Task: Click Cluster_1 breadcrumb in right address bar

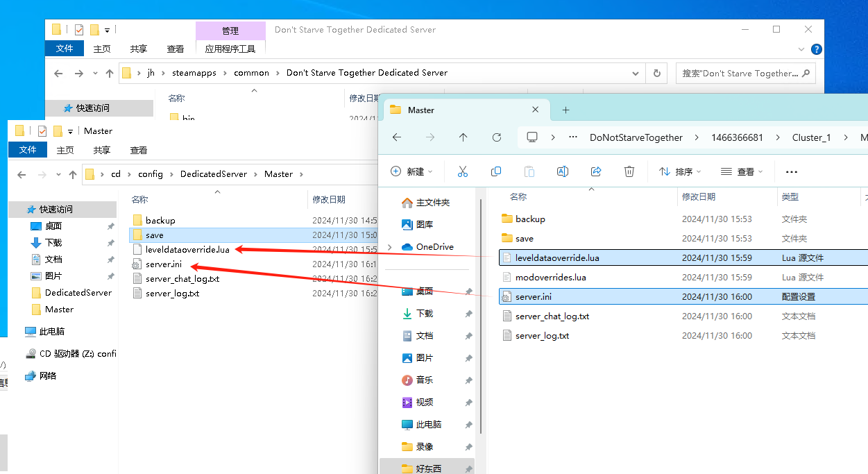Action: [x=811, y=137]
